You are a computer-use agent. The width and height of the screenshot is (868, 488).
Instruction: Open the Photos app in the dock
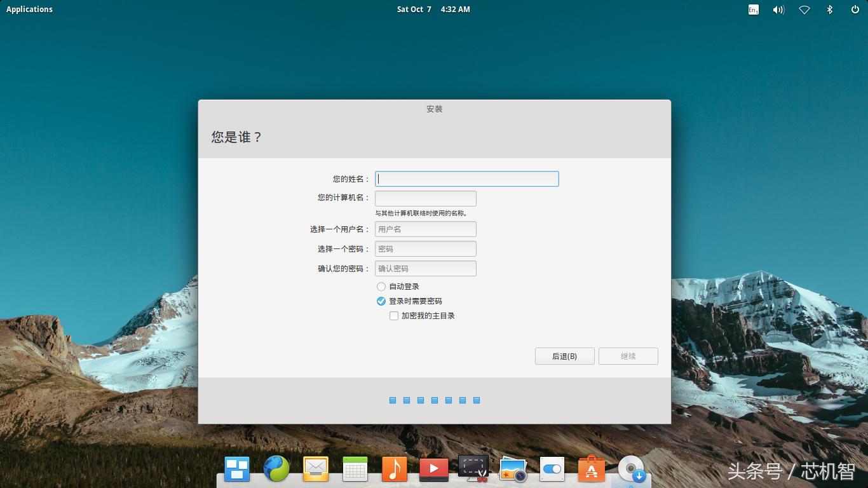tap(512, 469)
